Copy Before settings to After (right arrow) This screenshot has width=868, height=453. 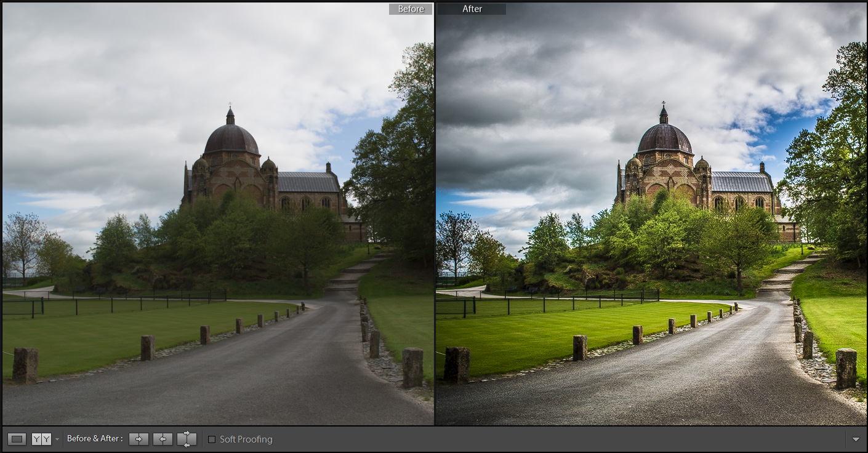[139, 439]
